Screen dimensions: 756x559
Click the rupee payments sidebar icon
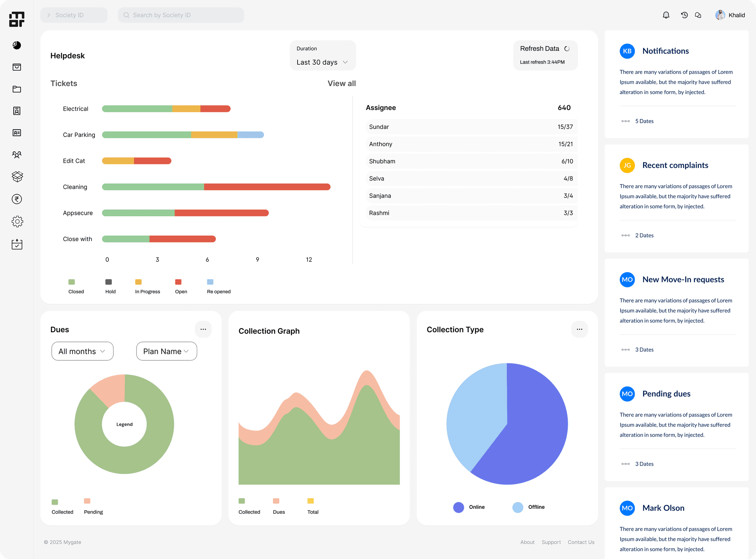(x=17, y=199)
